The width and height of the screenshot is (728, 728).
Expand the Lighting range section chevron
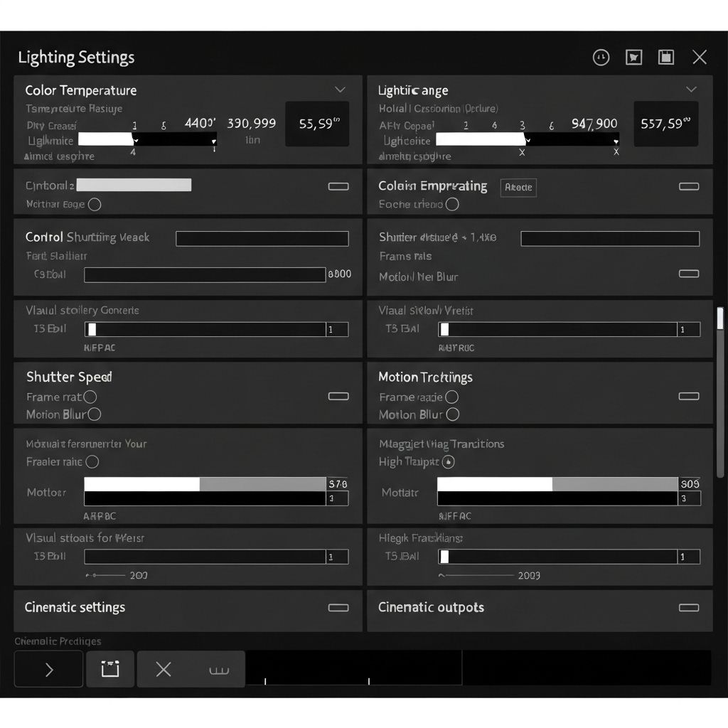coord(691,90)
